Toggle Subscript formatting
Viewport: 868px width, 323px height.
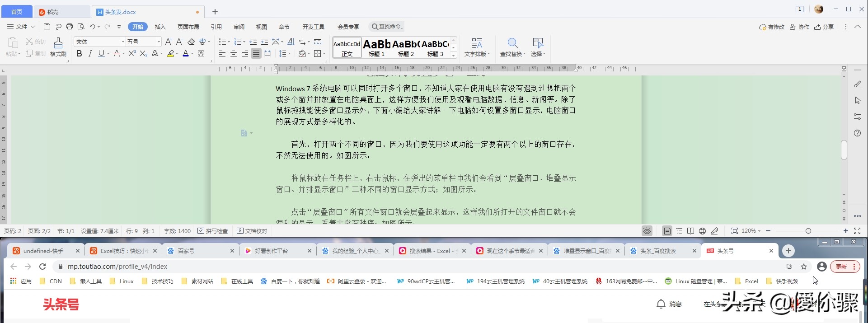pyautogui.click(x=143, y=54)
